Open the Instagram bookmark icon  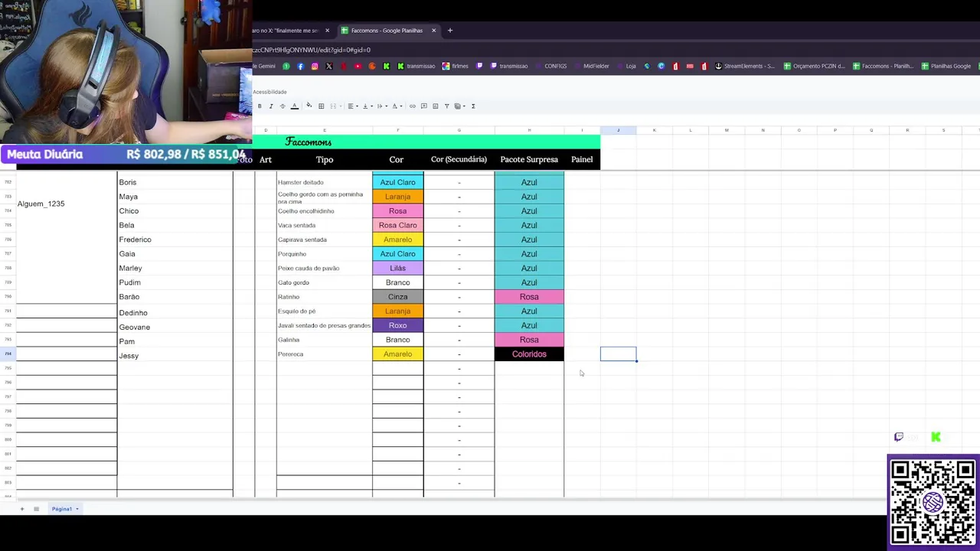click(315, 67)
